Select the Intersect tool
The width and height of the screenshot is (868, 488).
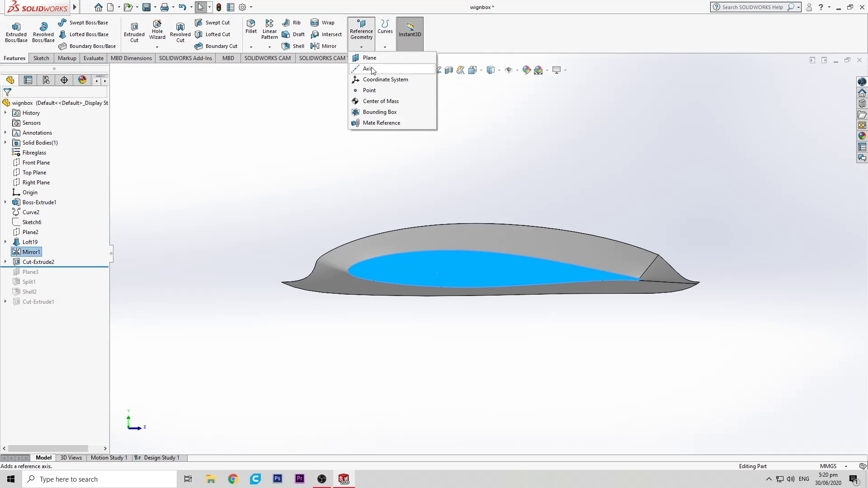point(326,34)
